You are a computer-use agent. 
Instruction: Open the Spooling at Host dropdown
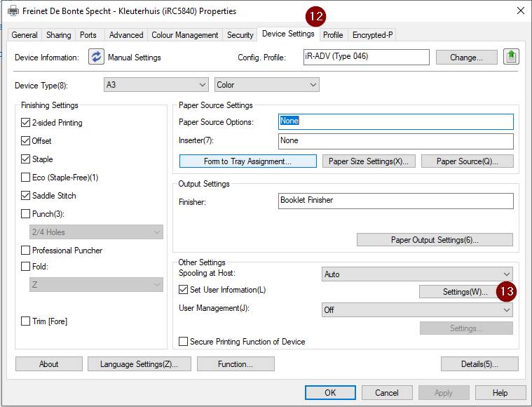point(417,274)
